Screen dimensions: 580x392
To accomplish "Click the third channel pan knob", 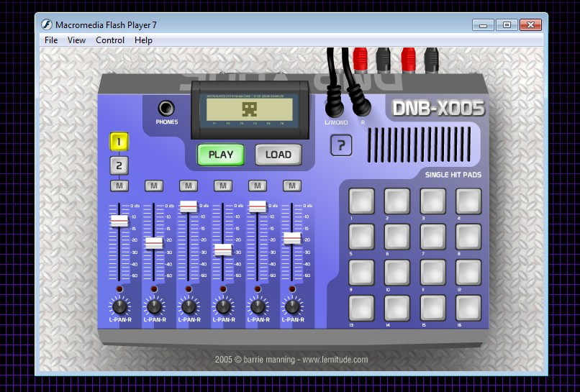I will 189,306.
